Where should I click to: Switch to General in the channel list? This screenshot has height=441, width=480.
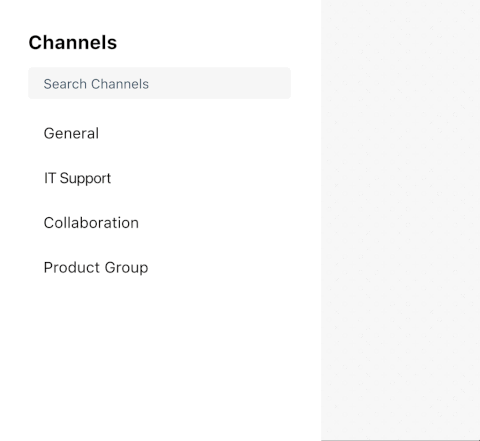(x=159, y=133)
